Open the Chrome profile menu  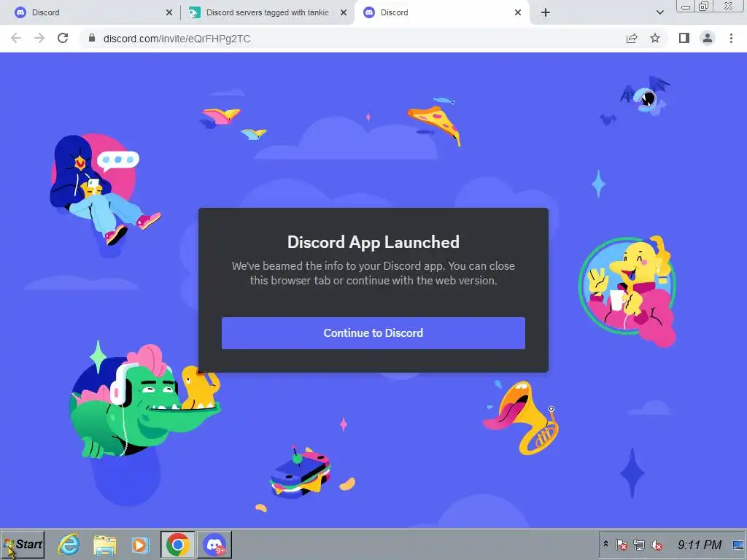[x=708, y=38]
